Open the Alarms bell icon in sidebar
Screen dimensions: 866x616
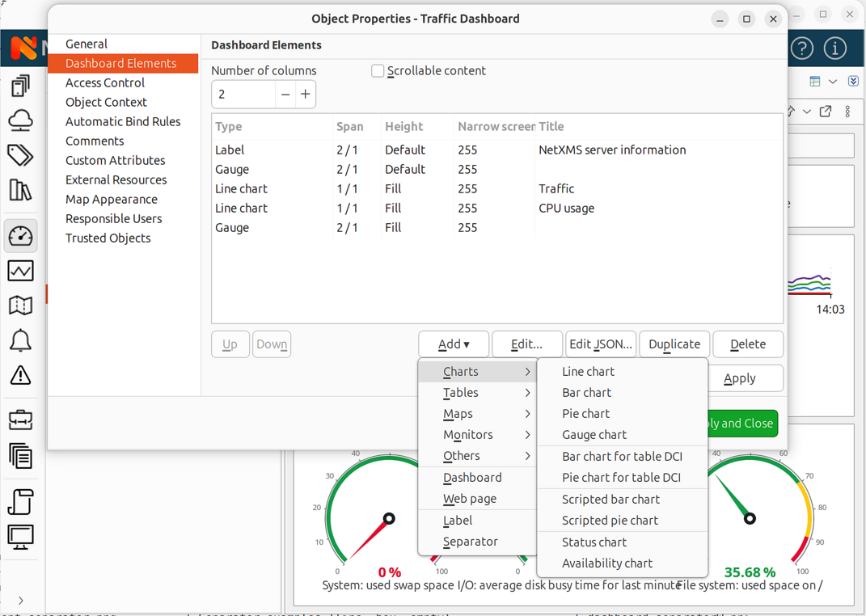click(20, 340)
